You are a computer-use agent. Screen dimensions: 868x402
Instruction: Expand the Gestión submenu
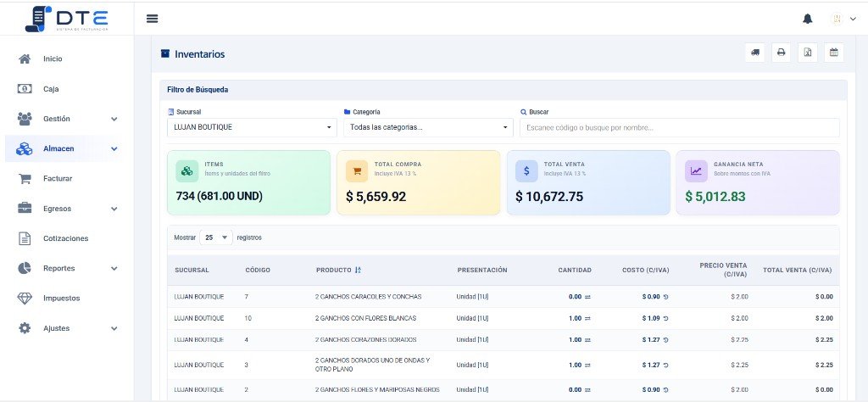coord(114,119)
